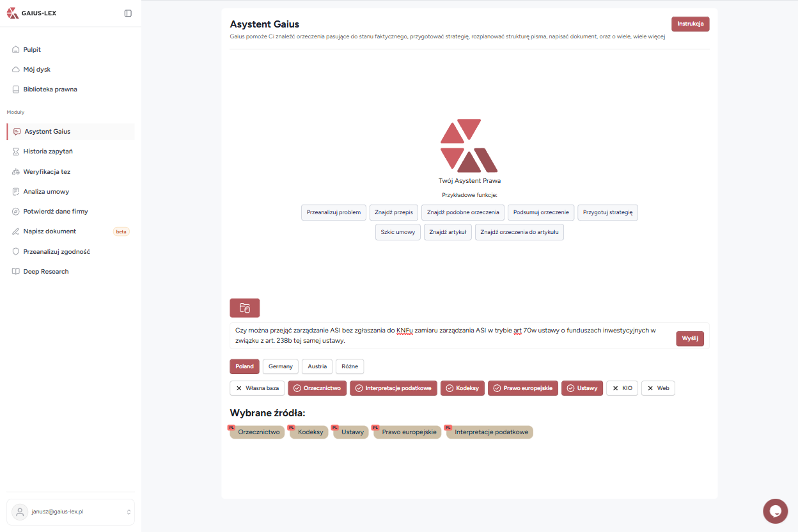Disable the Orzecznictwo source toggle

pos(317,388)
